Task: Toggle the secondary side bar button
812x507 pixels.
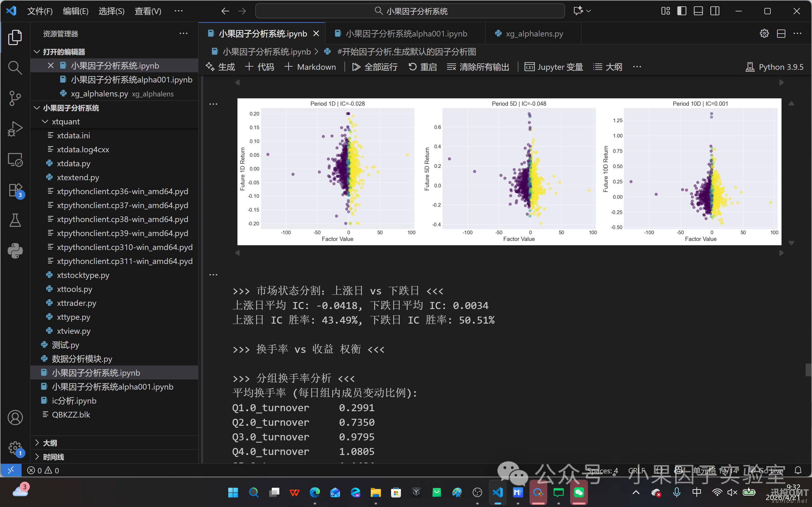Action: click(x=715, y=11)
